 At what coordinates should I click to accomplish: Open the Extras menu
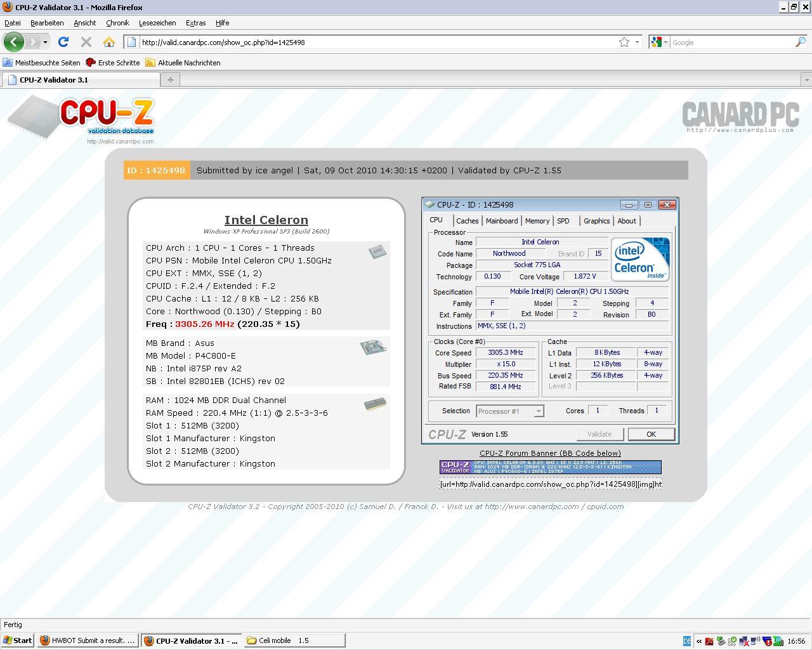click(x=195, y=23)
